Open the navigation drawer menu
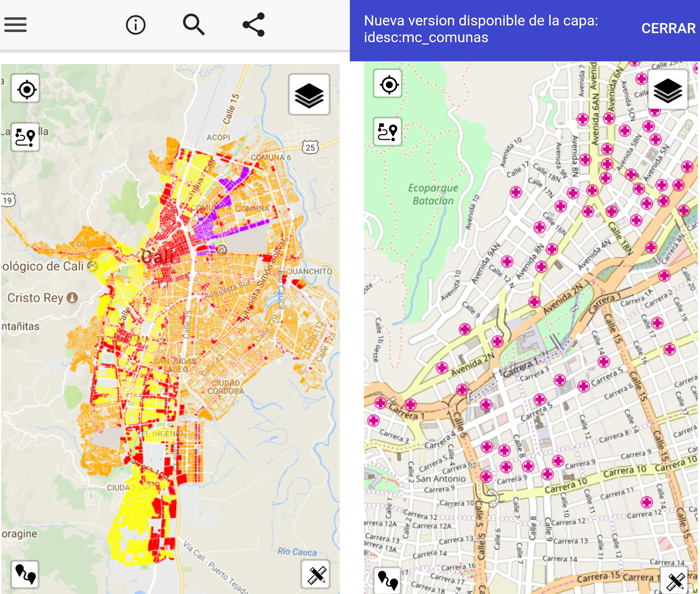700x594 pixels. click(x=15, y=24)
